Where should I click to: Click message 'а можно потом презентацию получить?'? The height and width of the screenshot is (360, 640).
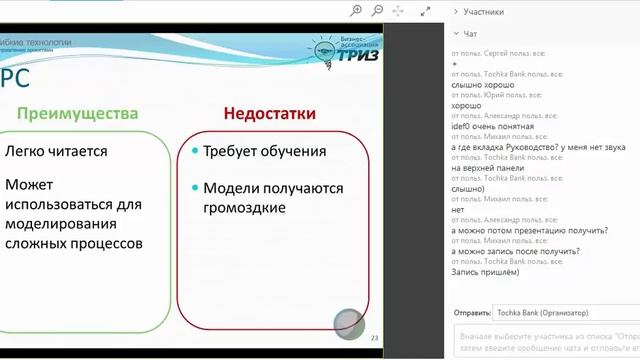(529, 231)
